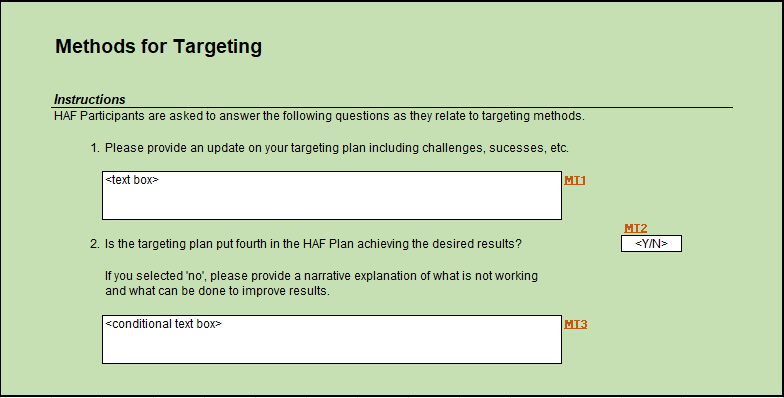The image size is (784, 398).
Task: Click the number '1.' list marker
Action: coord(95,148)
